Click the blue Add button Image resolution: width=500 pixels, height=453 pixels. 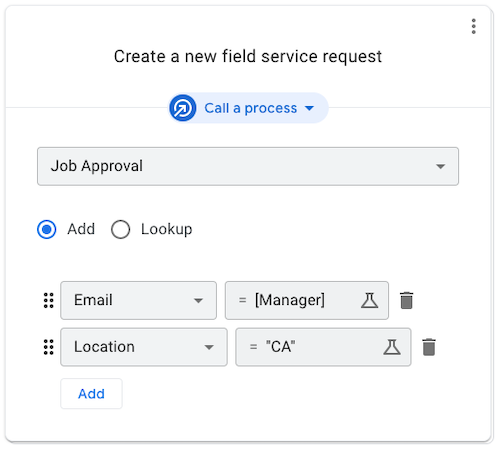point(91,394)
